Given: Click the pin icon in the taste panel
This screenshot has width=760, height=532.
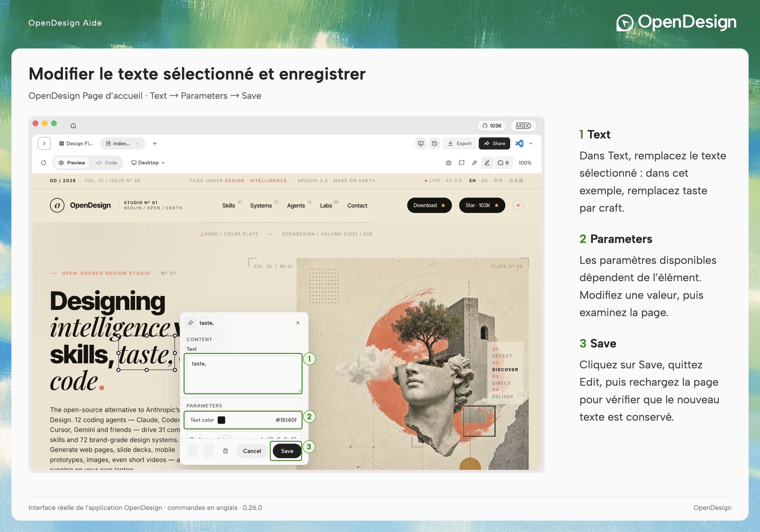Looking at the screenshot, I should click(191, 323).
